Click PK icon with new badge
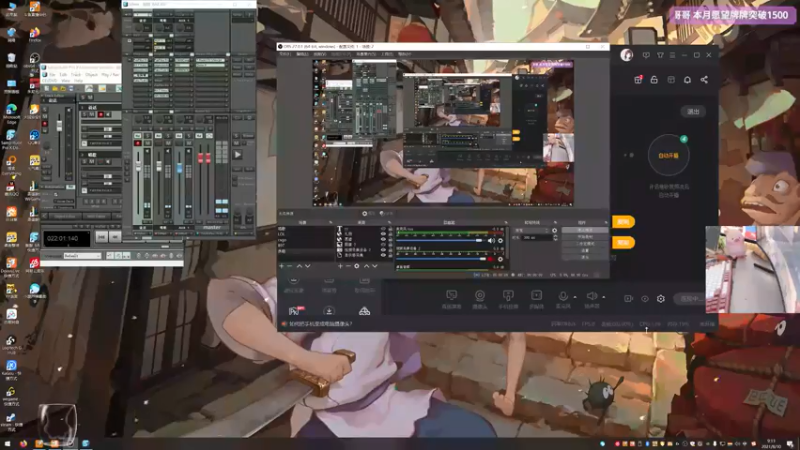The height and width of the screenshot is (450, 800). [x=296, y=311]
